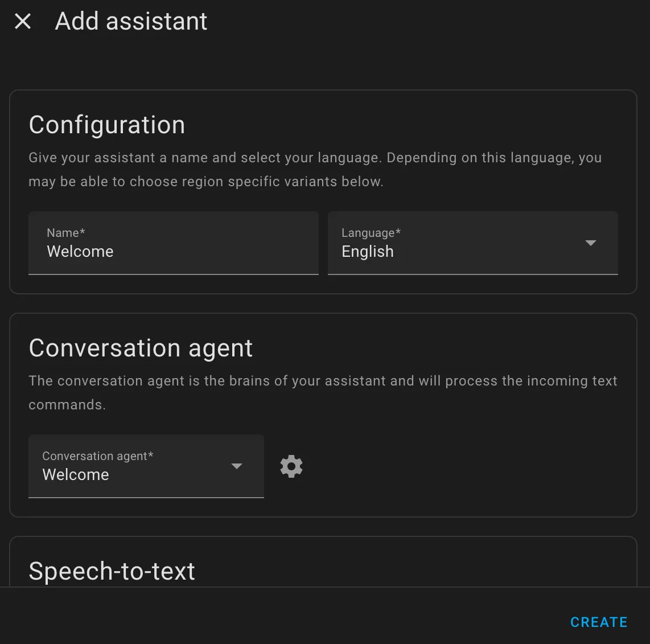Click the Configuration section heading
The image size is (650, 644).
point(107,125)
